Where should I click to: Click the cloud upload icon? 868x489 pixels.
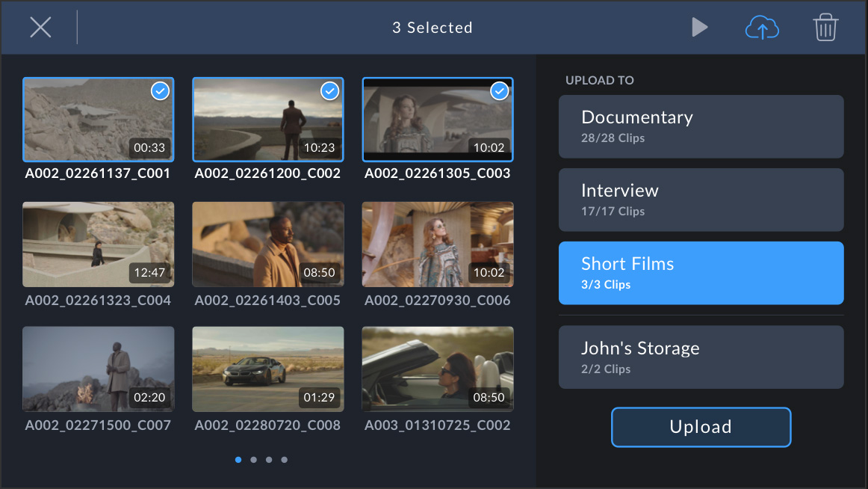(x=762, y=28)
